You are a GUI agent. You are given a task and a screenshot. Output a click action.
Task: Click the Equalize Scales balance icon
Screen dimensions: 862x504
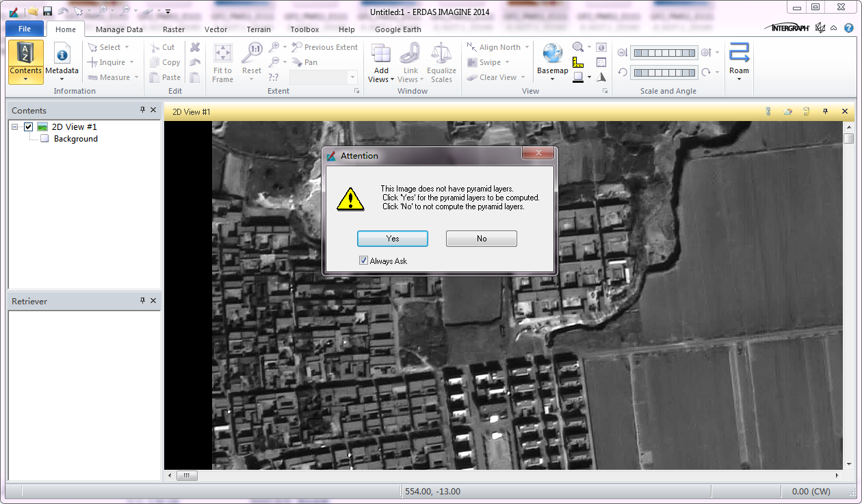tap(441, 53)
